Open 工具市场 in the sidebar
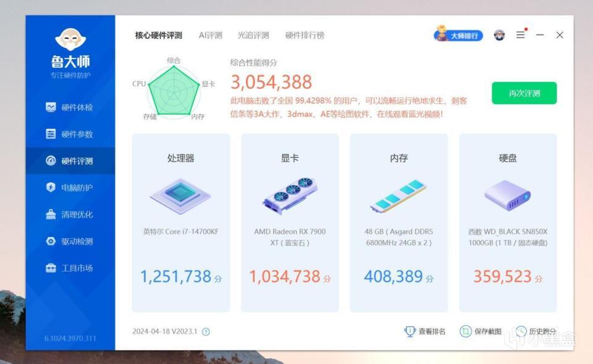593x364 pixels. [x=70, y=268]
